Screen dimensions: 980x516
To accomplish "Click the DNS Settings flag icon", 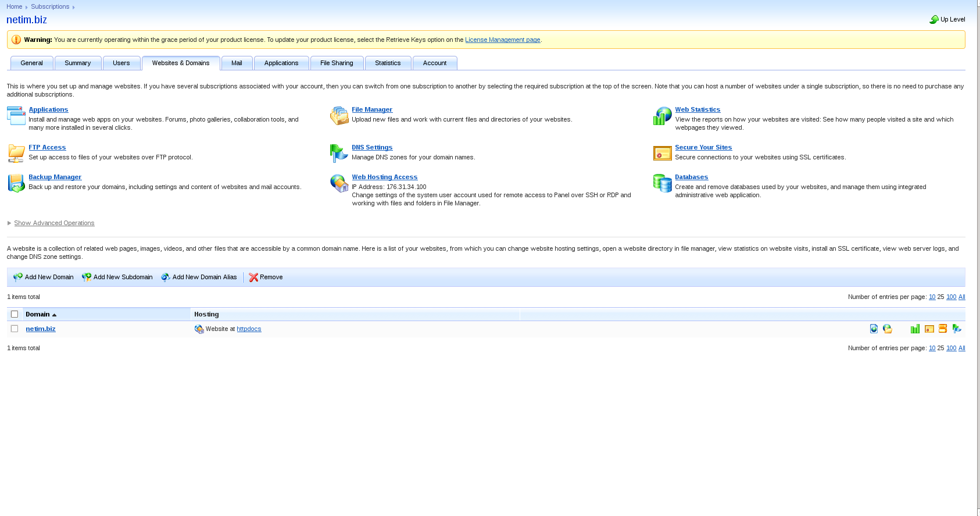I will tap(339, 154).
